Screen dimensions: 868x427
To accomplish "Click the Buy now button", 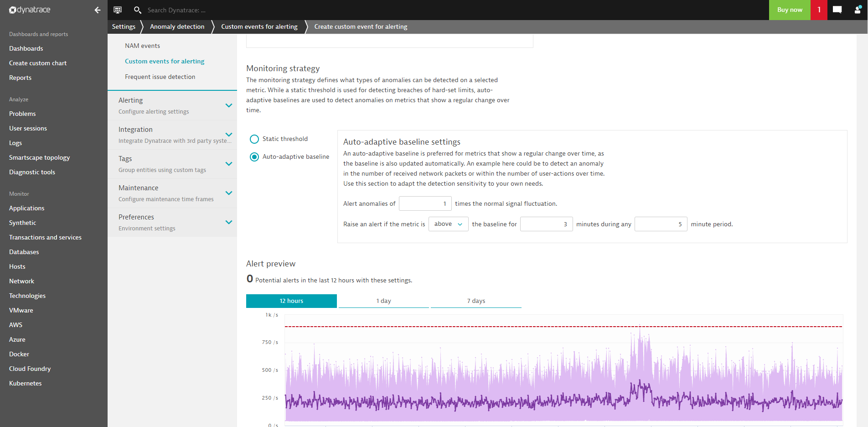I will (x=790, y=10).
